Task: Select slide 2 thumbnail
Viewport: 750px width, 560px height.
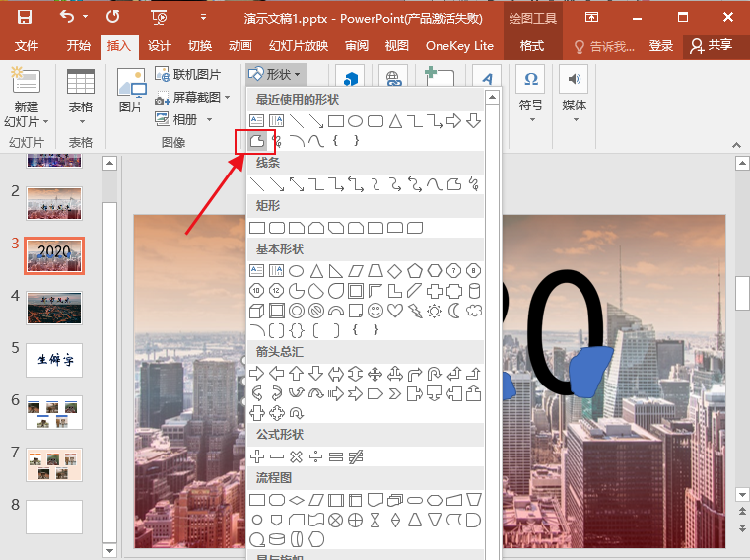Action: 54,203
